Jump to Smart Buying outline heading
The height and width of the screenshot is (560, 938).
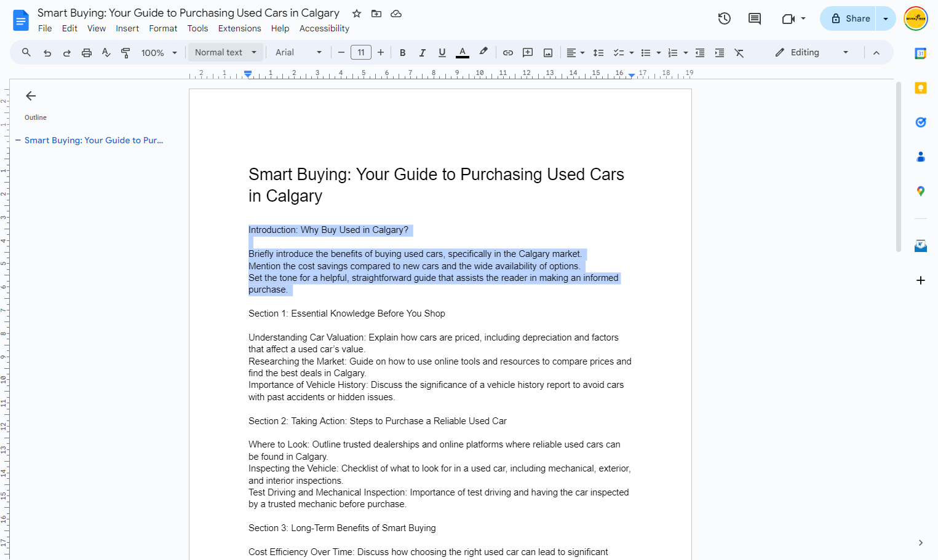(94, 140)
